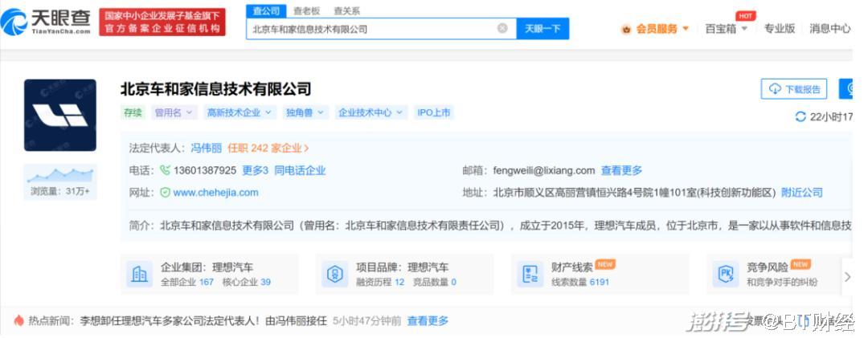Viewport: 868px width, 338px height.
Task: Open the 会员服务 dropdown
Action: point(661,30)
